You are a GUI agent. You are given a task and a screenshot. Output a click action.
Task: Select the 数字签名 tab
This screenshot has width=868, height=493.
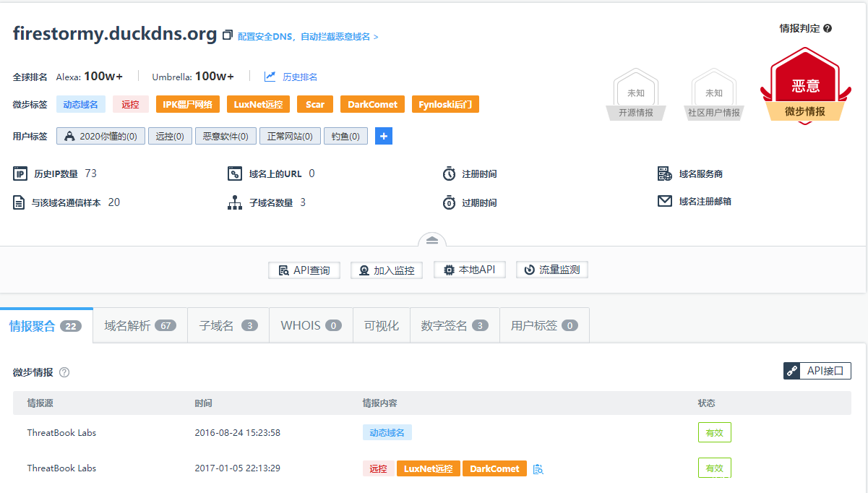click(x=454, y=325)
